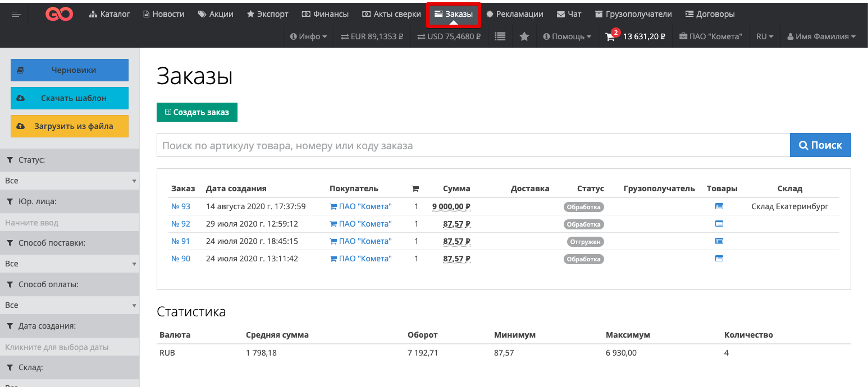Click the GO logo icon
Screen dimensions: 868x387
(x=59, y=14)
